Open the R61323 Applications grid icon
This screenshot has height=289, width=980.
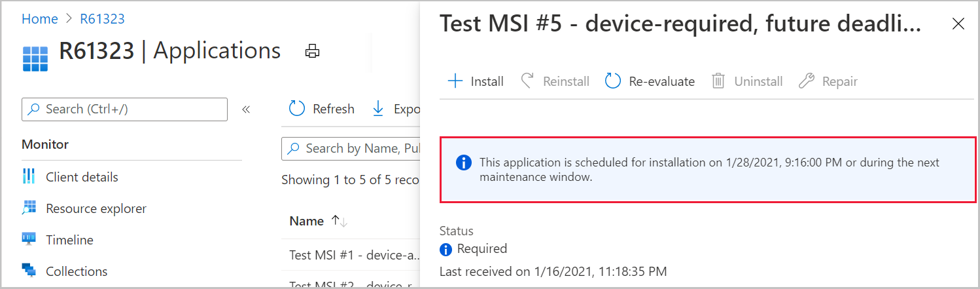[x=35, y=58]
